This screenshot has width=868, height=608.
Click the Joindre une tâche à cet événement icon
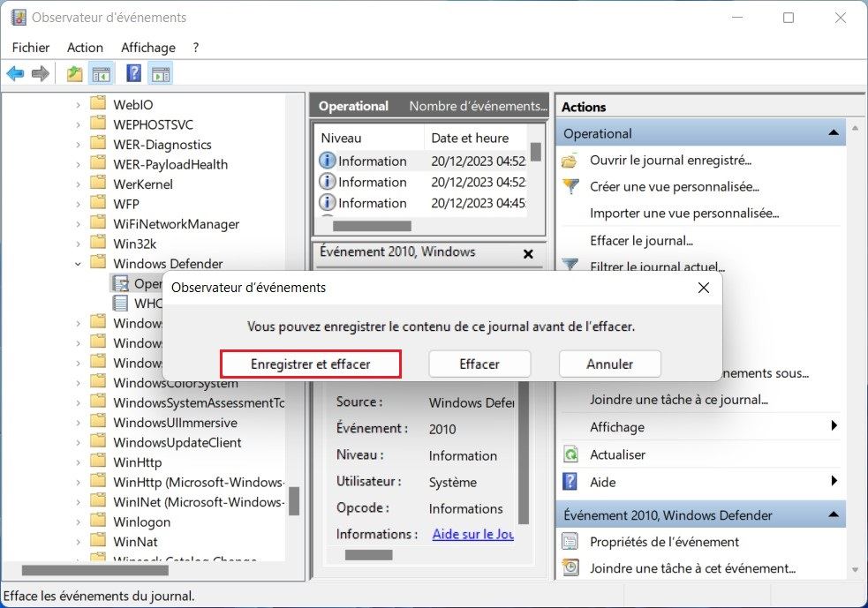(573, 568)
